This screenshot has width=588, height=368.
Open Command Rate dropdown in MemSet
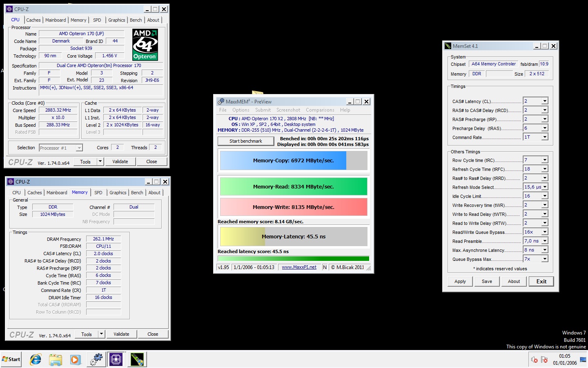(544, 137)
